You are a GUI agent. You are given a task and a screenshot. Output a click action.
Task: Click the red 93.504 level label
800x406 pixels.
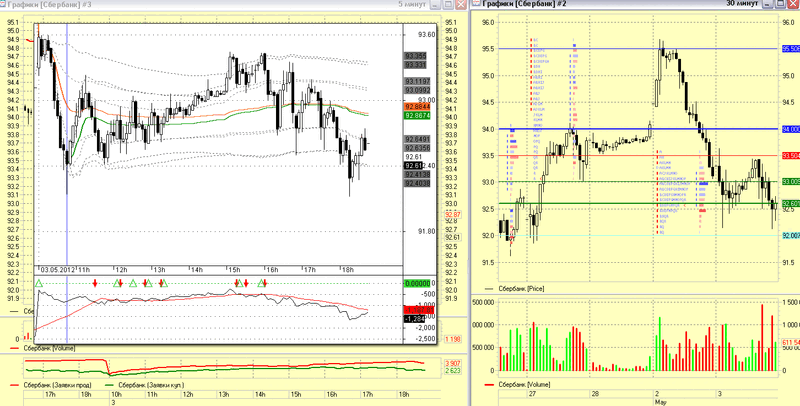(791, 156)
